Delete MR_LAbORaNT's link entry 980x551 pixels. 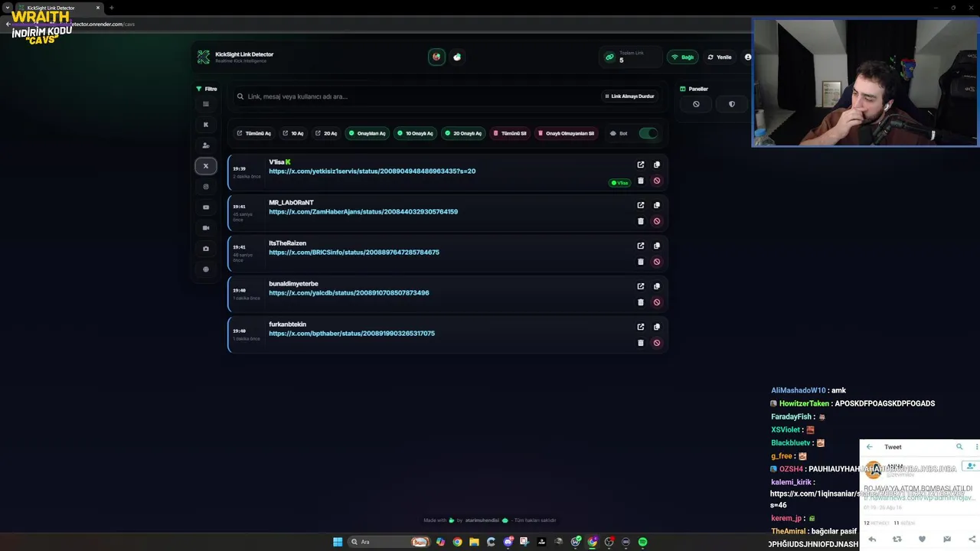641,221
